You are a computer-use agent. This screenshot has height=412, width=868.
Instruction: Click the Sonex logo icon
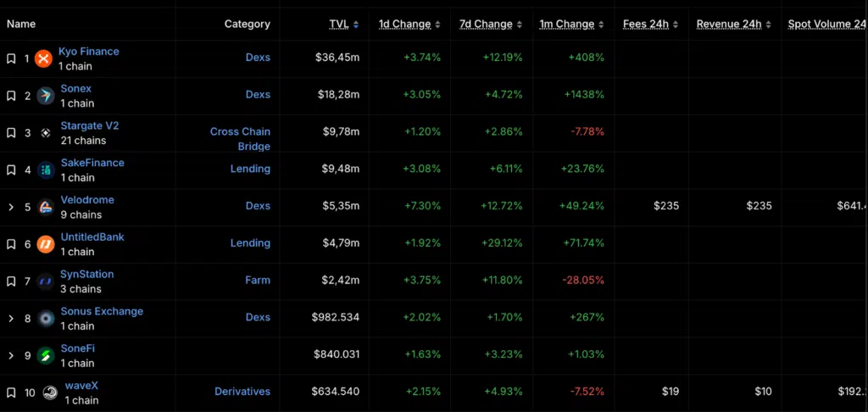coord(46,96)
